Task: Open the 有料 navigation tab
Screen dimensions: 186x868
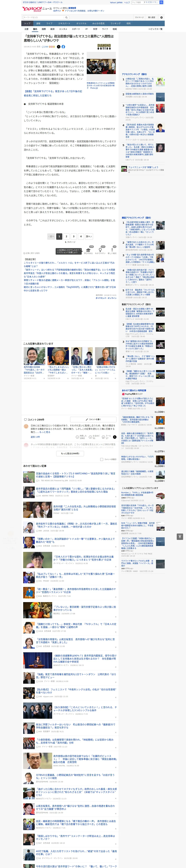Action: coord(128,23)
